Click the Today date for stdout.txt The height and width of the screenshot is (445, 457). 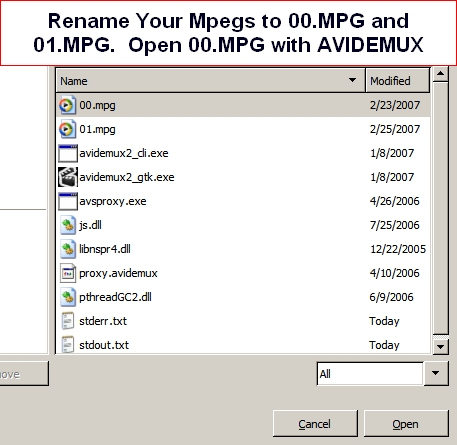[384, 345]
